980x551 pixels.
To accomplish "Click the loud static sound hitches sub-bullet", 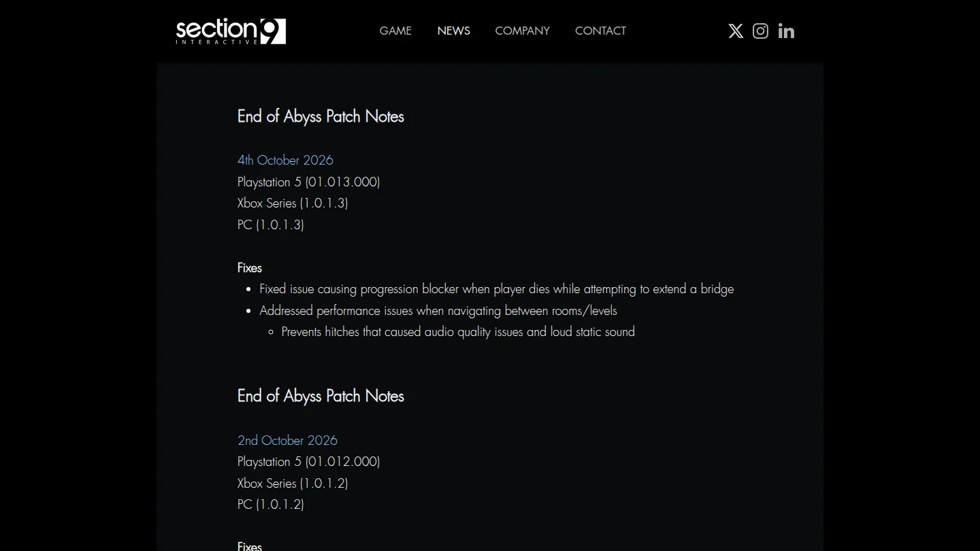I will (458, 332).
